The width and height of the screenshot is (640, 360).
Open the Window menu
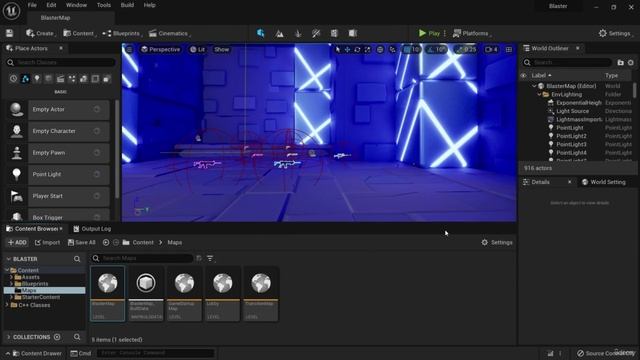tap(76, 5)
